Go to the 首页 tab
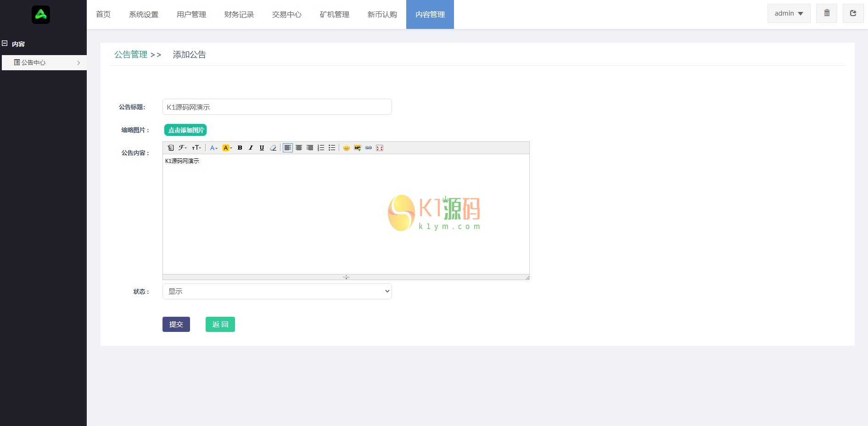 click(x=103, y=15)
